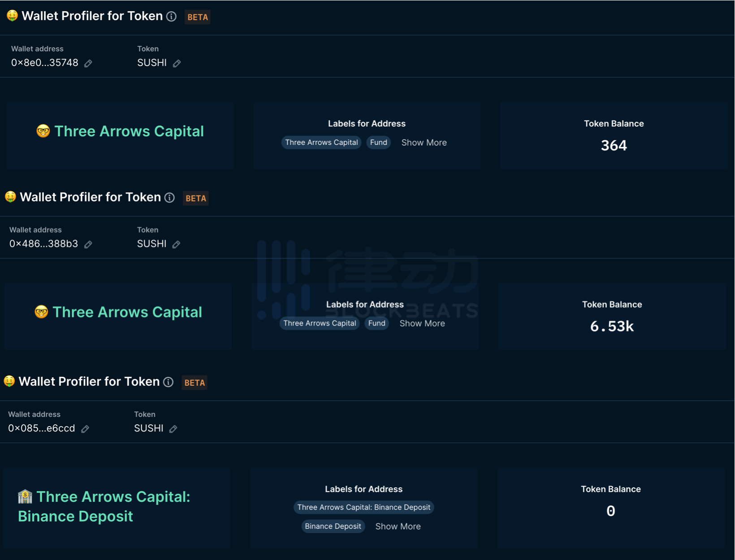
Task: Expand Show More labels for 0x8e0 address
Action: 424,142
